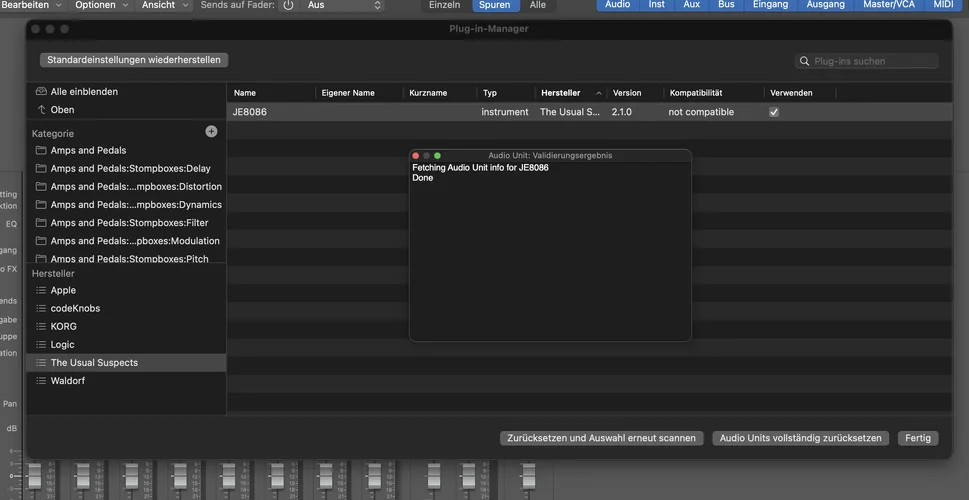
Task: Select the 'Alle einblenden' tray icon
Action: click(x=41, y=92)
